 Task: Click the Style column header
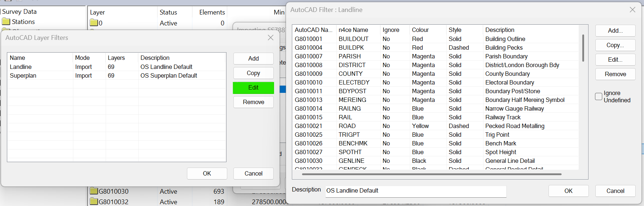point(465,30)
